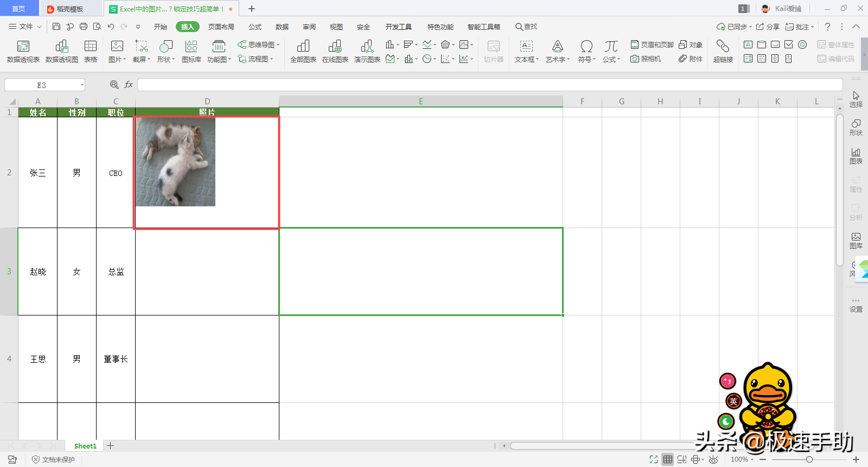The height and width of the screenshot is (467, 868).
Task: Open the 图库 gallery sidebar panel
Action: [856, 241]
